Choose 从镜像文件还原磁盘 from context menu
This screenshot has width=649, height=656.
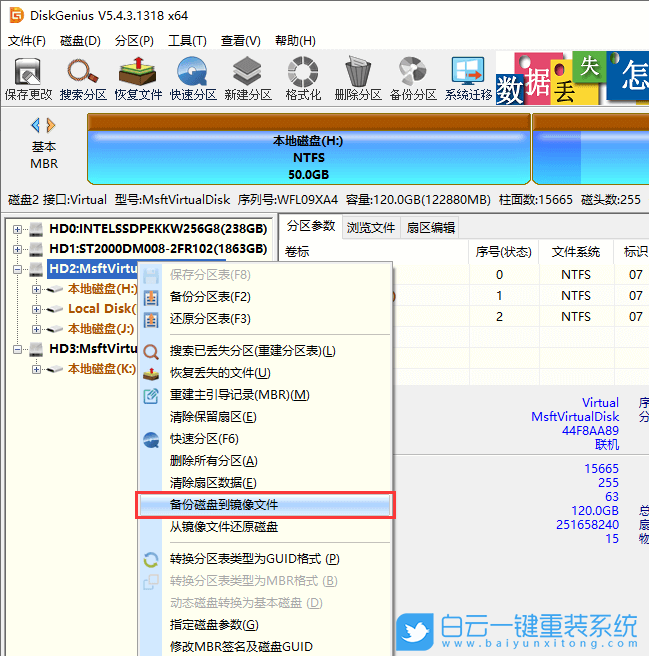[x=265, y=527]
